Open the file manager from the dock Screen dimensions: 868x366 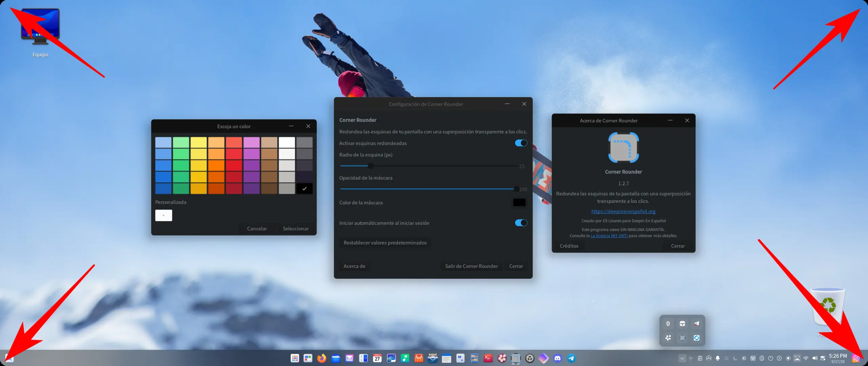point(336,358)
